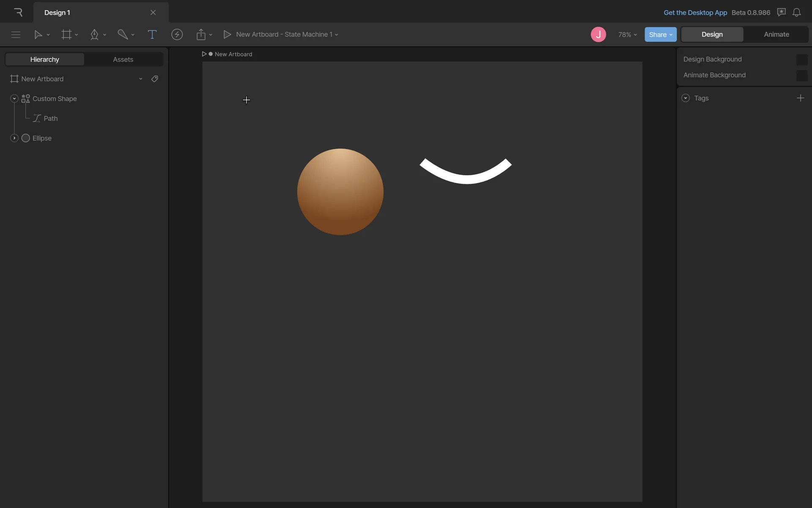Select the Text tool

(152, 35)
